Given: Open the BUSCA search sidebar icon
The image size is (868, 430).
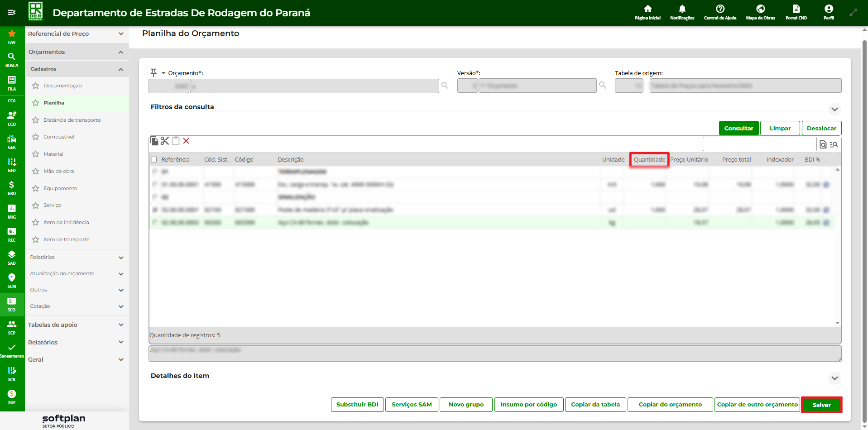Looking at the screenshot, I should pos(12,59).
